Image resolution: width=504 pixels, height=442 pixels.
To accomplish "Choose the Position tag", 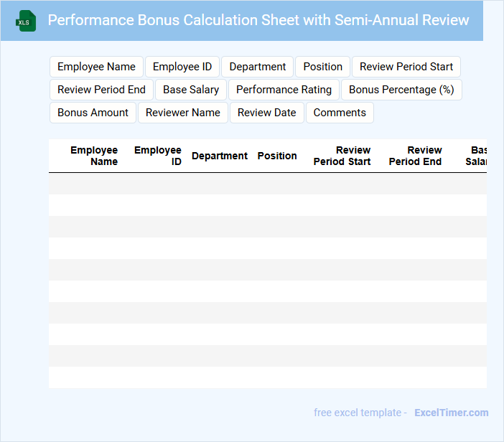I will pos(322,67).
